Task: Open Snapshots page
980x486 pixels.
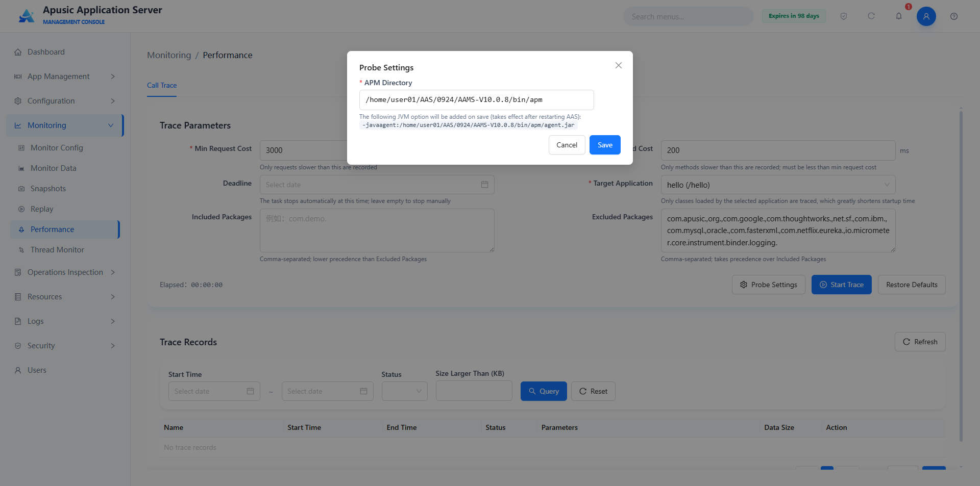Action: (65, 189)
